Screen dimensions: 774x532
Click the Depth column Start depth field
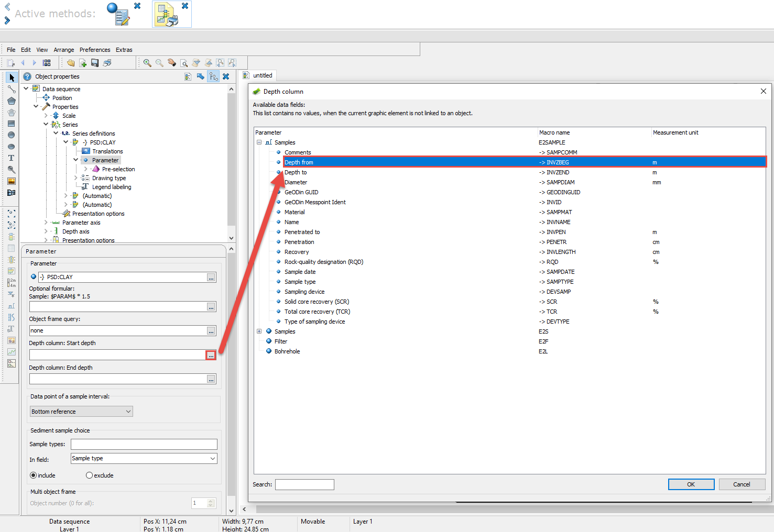click(118, 355)
